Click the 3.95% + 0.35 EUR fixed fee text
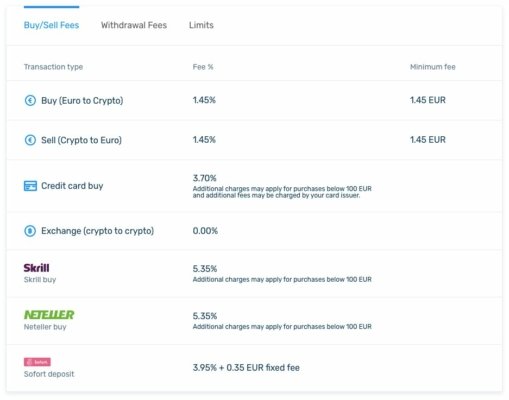Image resolution: width=509 pixels, height=400 pixels. tap(246, 368)
